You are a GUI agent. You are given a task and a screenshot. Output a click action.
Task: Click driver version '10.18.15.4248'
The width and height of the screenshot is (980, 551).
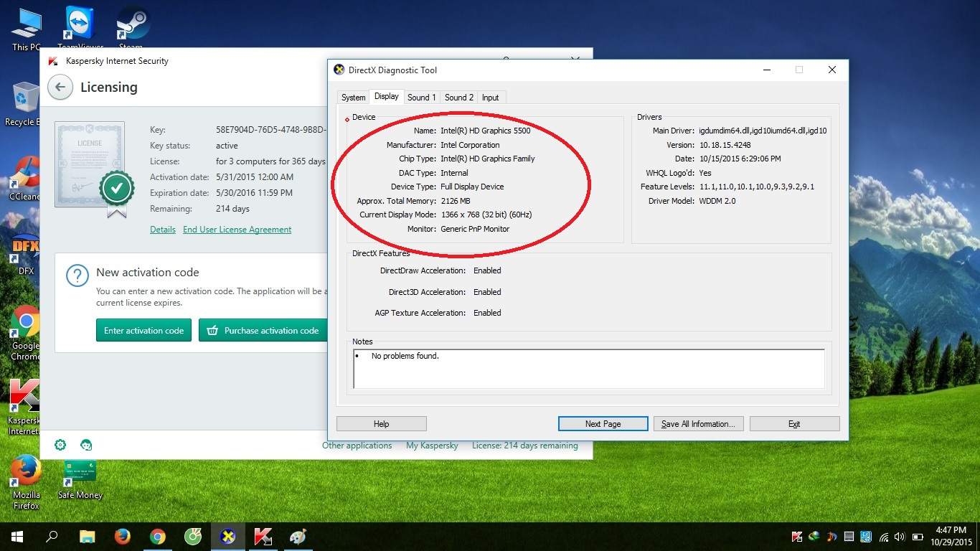725,145
